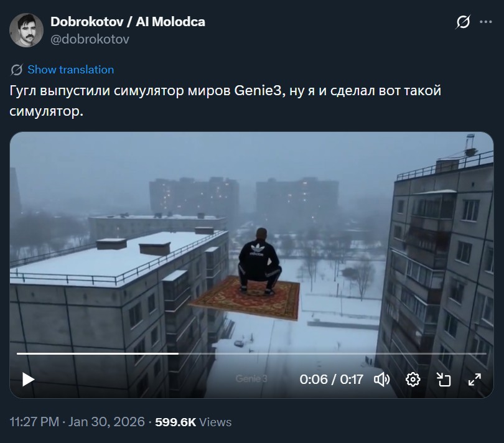Show translation of the Russian tweet
This screenshot has width=504, height=443.
pyautogui.click(x=71, y=70)
